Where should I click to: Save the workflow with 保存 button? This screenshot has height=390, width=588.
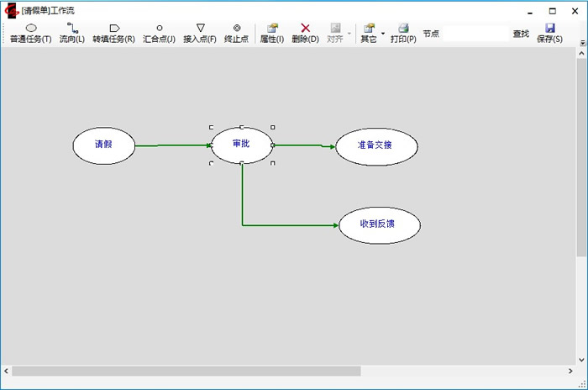pyautogui.click(x=549, y=33)
